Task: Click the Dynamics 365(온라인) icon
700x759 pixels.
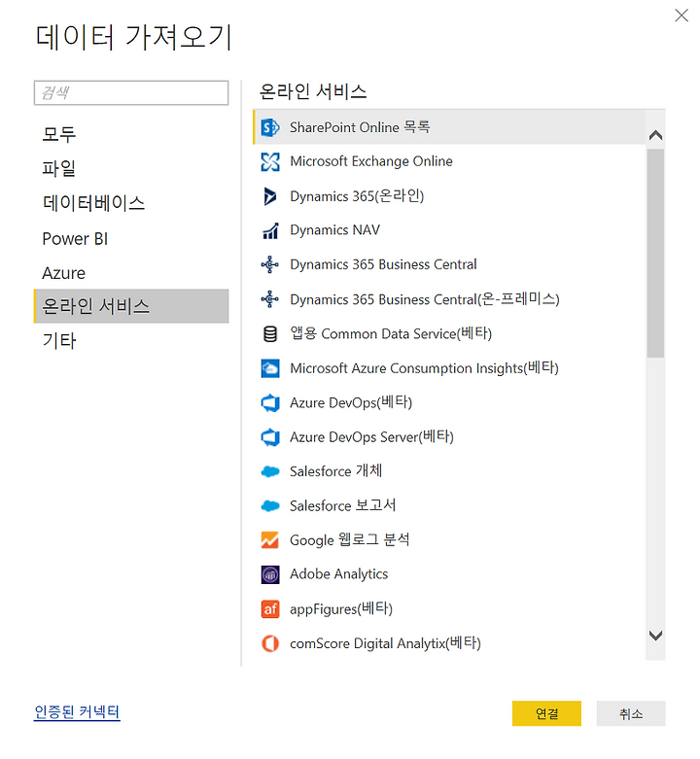Action: [270, 196]
